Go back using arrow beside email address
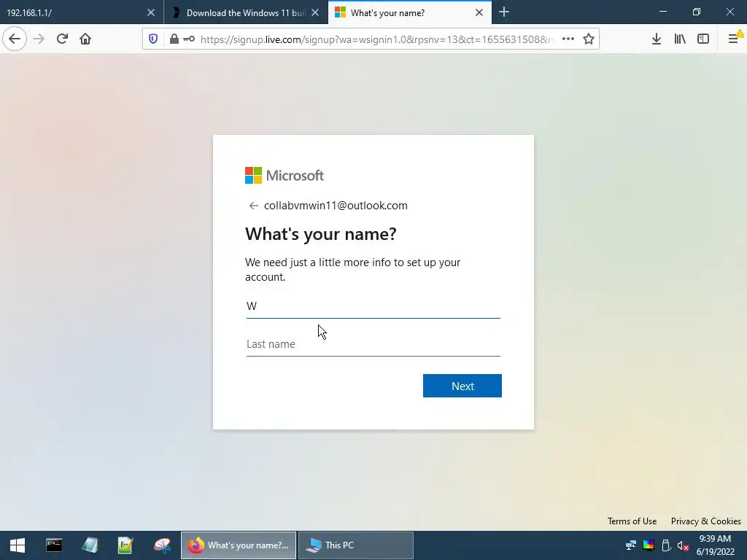The width and height of the screenshot is (747, 560). click(x=253, y=206)
